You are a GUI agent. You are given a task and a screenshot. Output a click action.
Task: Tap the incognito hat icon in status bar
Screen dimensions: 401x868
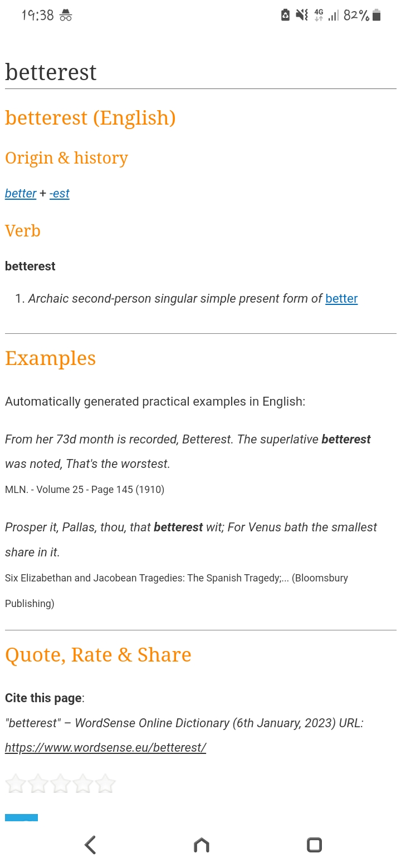pos(66,15)
